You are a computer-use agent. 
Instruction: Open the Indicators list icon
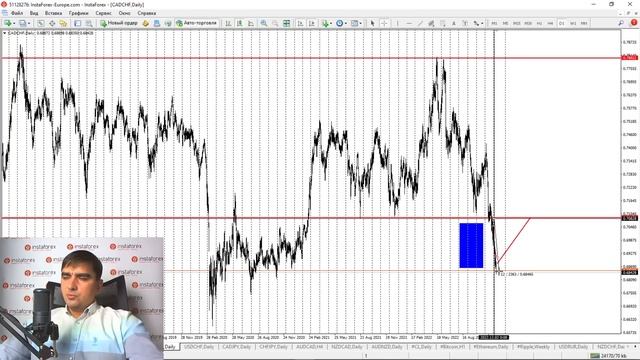pos(325,23)
